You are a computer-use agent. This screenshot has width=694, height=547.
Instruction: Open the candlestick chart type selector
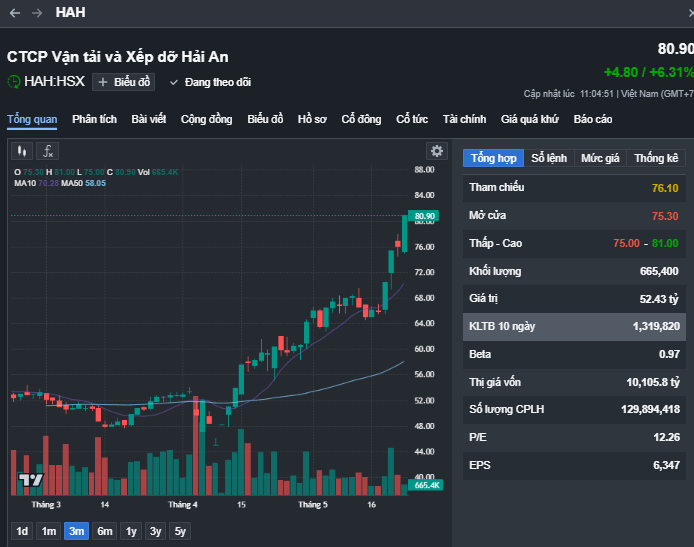22,151
